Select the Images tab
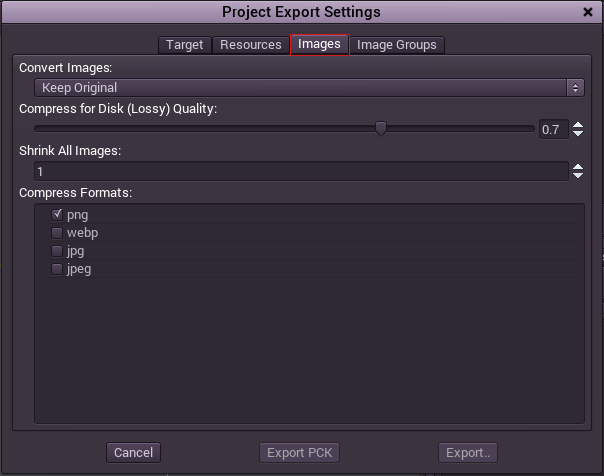 [319, 44]
